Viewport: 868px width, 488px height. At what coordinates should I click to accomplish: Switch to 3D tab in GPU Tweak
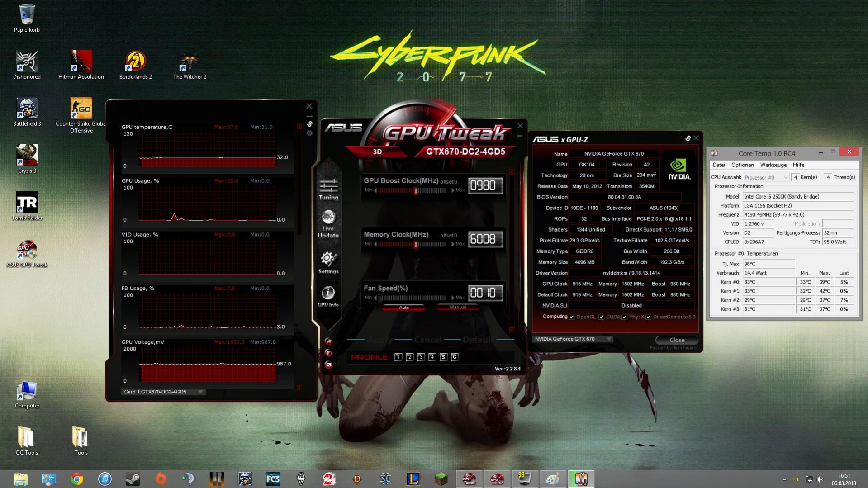(x=377, y=152)
